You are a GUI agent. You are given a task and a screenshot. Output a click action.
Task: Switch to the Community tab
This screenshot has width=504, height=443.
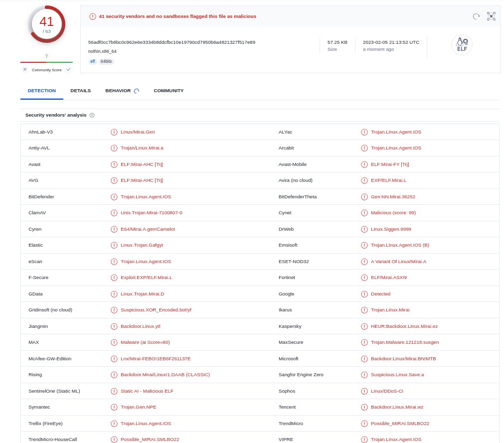tap(169, 91)
